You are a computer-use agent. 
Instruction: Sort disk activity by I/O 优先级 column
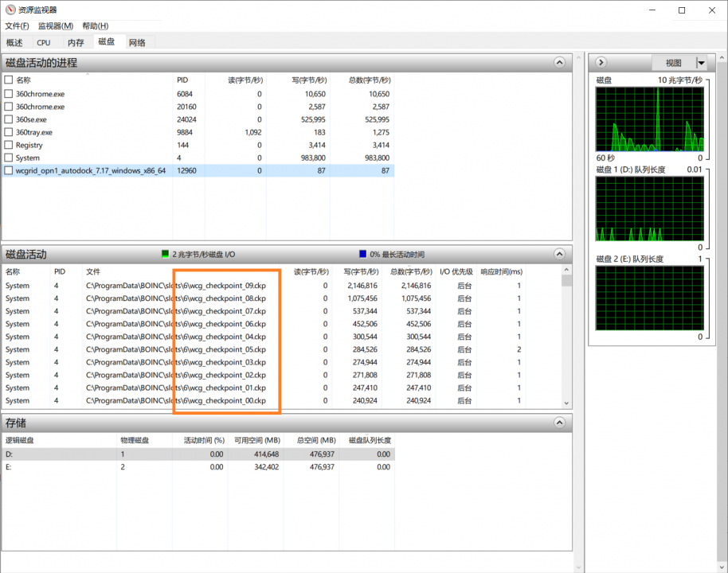pyautogui.click(x=456, y=271)
